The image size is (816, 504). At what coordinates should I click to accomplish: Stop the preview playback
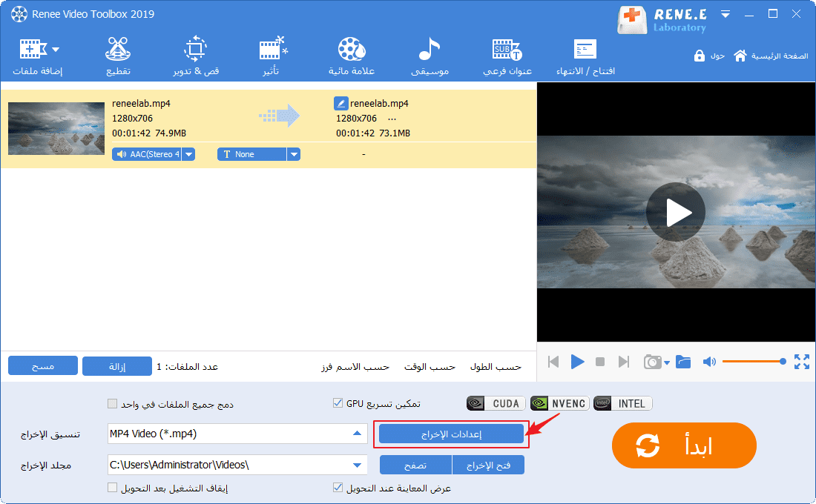coord(600,362)
